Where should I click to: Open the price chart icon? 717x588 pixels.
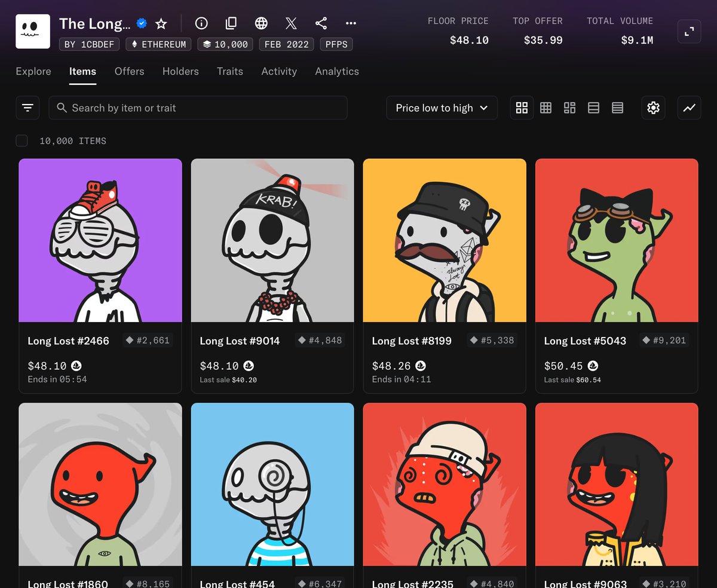(x=689, y=108)
